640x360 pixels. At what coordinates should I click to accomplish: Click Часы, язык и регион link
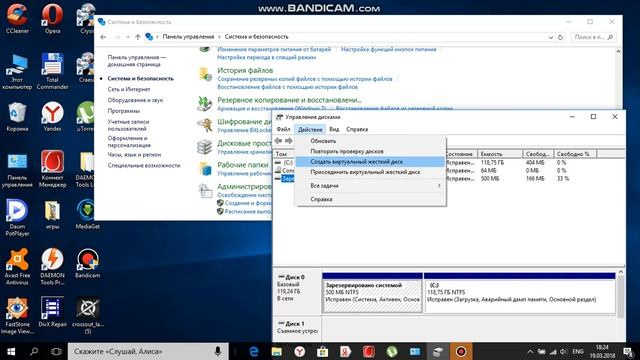(134, 155)
